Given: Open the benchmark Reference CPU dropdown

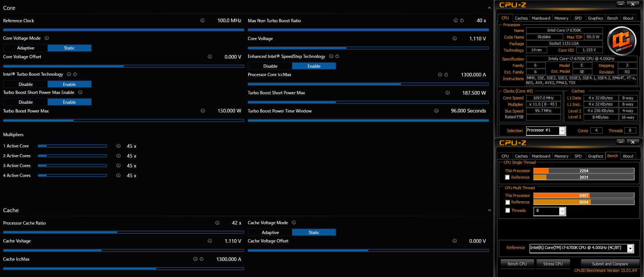Looking at the screenshot, I should coord(630,248).
